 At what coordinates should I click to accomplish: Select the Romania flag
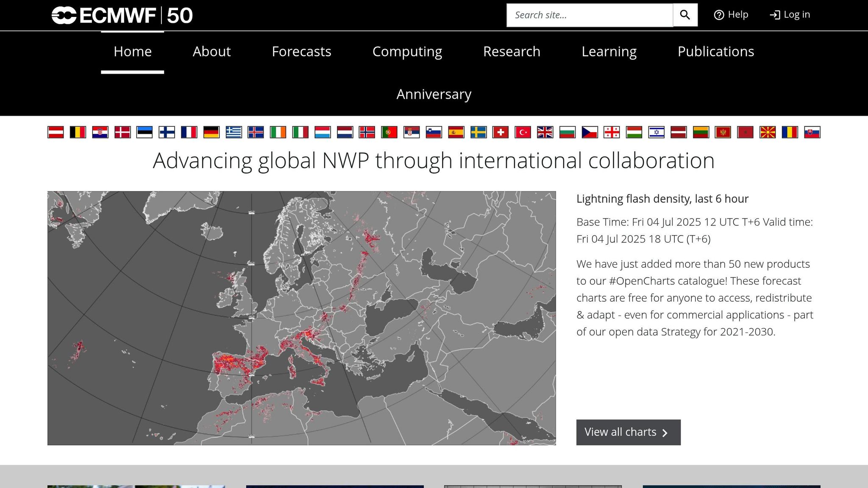click(790, 132)
